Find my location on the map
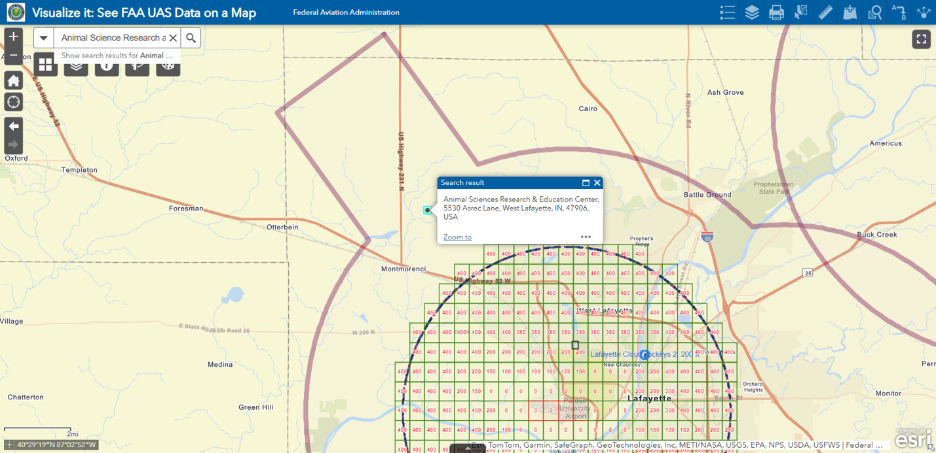The image size is (936, 453). pos(14,101)
